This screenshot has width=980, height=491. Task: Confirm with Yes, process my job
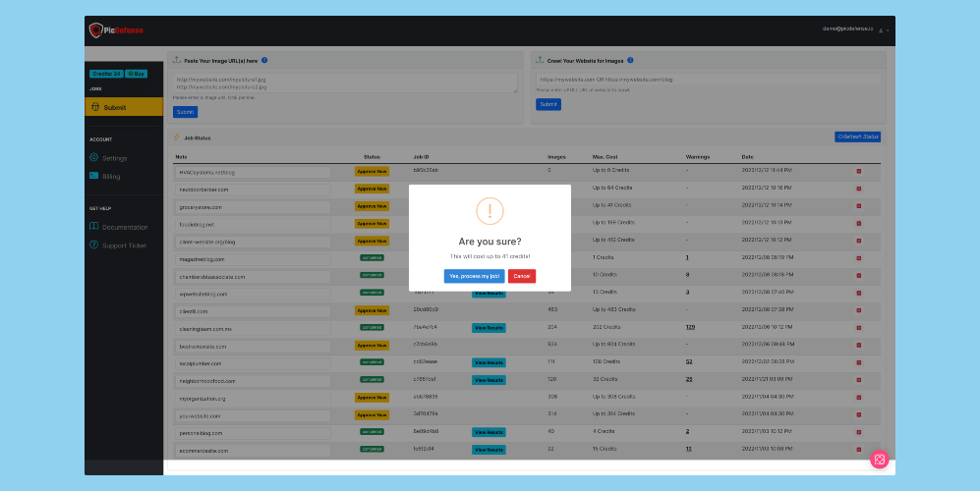[475, 276]
